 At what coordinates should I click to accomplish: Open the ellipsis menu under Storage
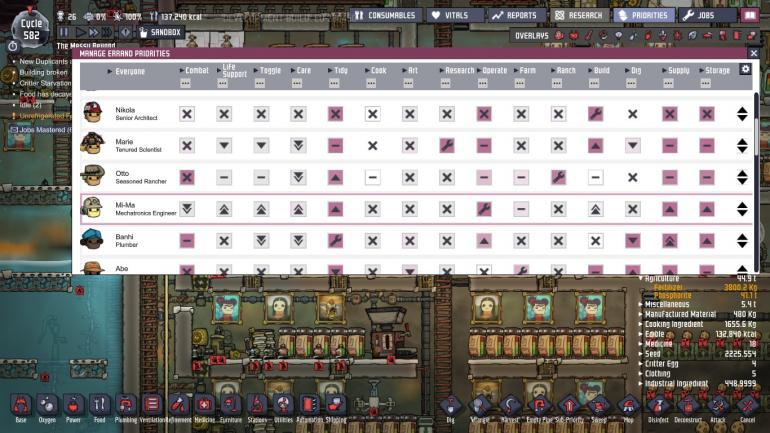tap(706, 83)
